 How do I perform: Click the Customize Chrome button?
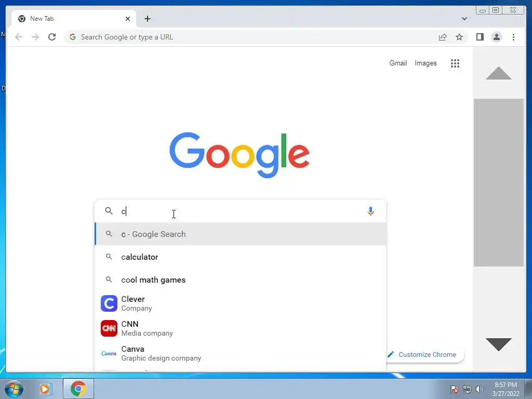425,354
